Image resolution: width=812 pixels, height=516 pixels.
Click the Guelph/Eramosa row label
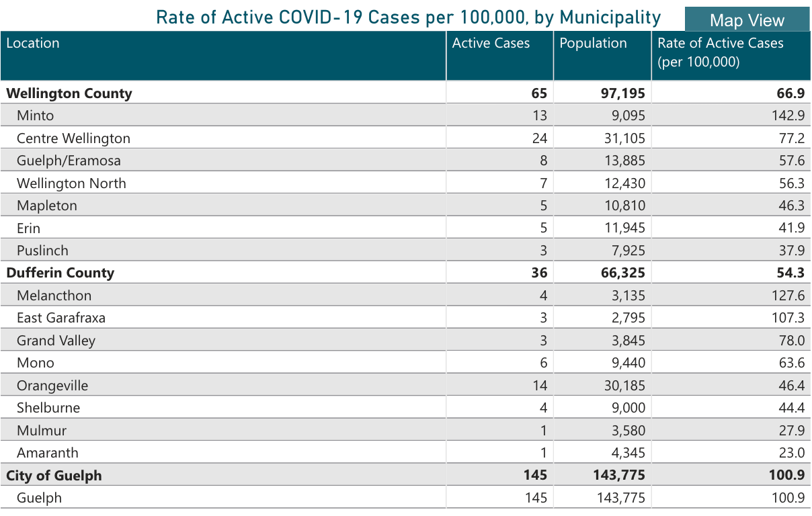coord(69,161)
